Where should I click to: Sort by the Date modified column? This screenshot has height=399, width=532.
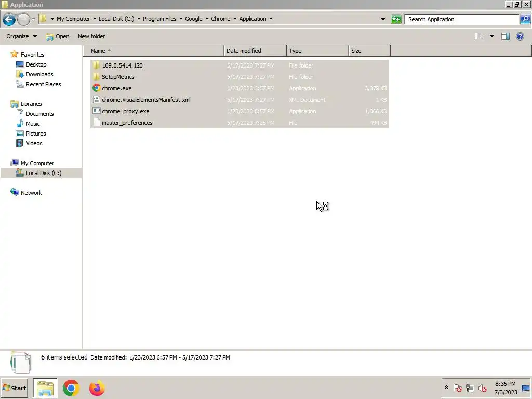point(255,51)
